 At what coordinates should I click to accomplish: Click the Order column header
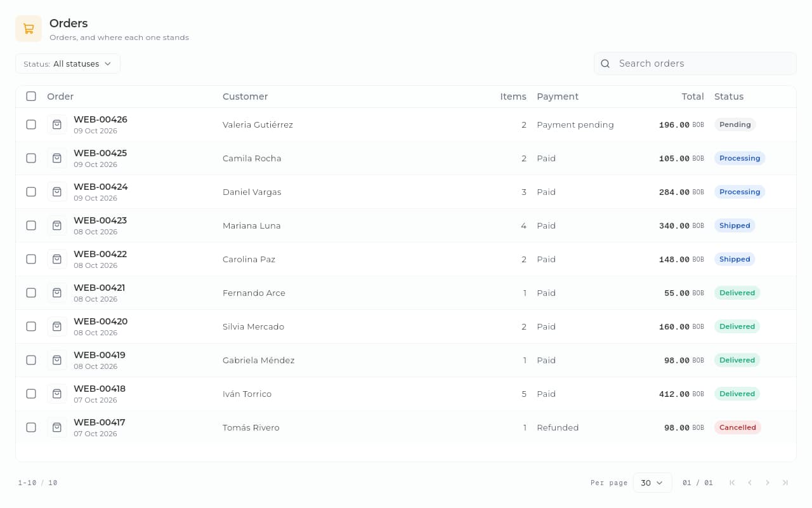(60, 97)
